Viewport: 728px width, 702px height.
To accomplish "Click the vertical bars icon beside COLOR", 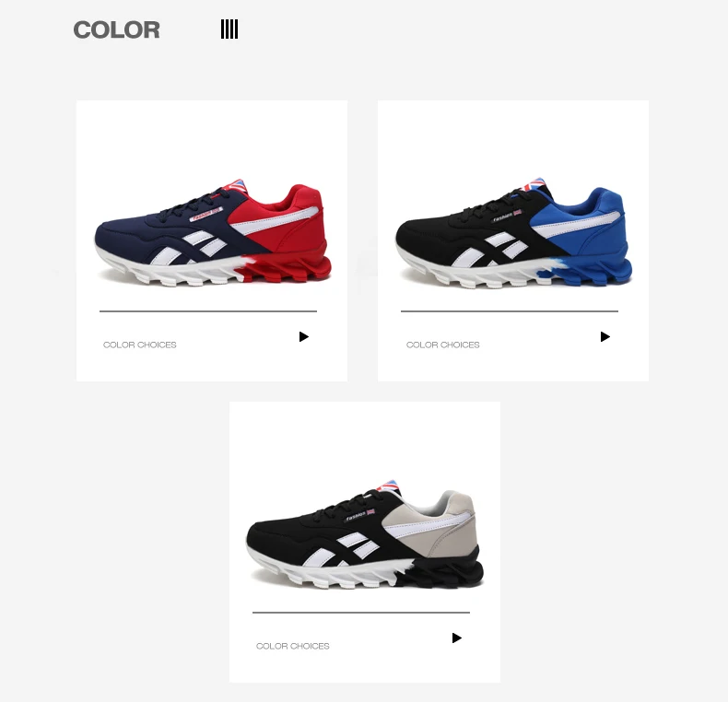I will point(229,29).
